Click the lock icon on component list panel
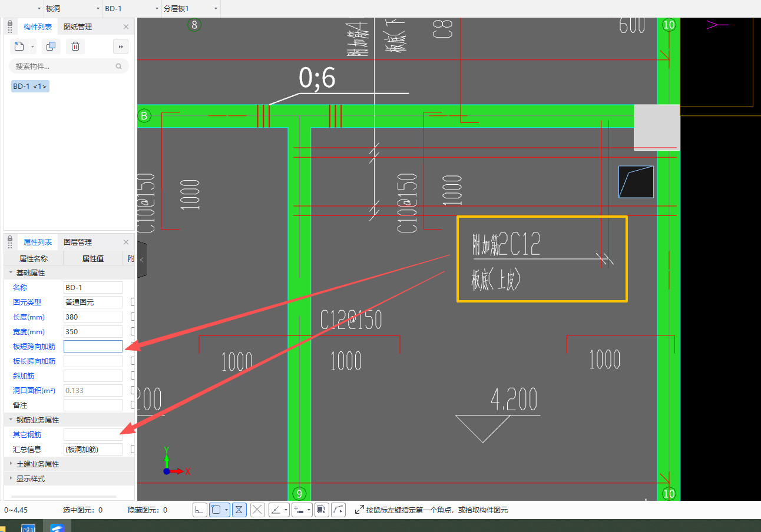The image size is (761, 532). (10, 26)
